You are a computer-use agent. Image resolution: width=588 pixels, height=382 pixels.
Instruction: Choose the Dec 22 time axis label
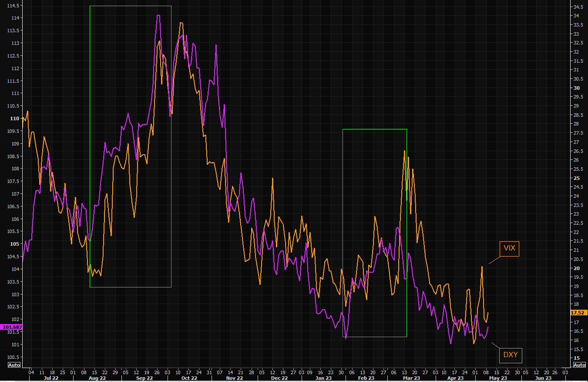point(279,378)
